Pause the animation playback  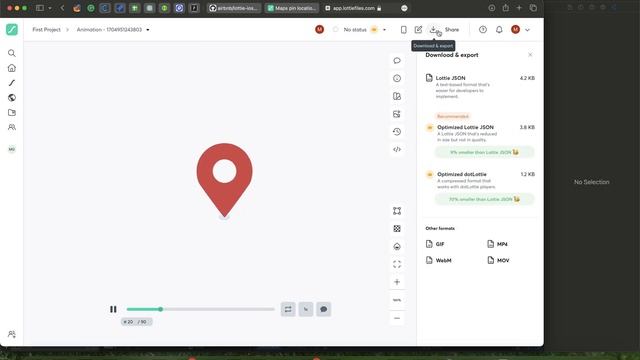(113, 309)
